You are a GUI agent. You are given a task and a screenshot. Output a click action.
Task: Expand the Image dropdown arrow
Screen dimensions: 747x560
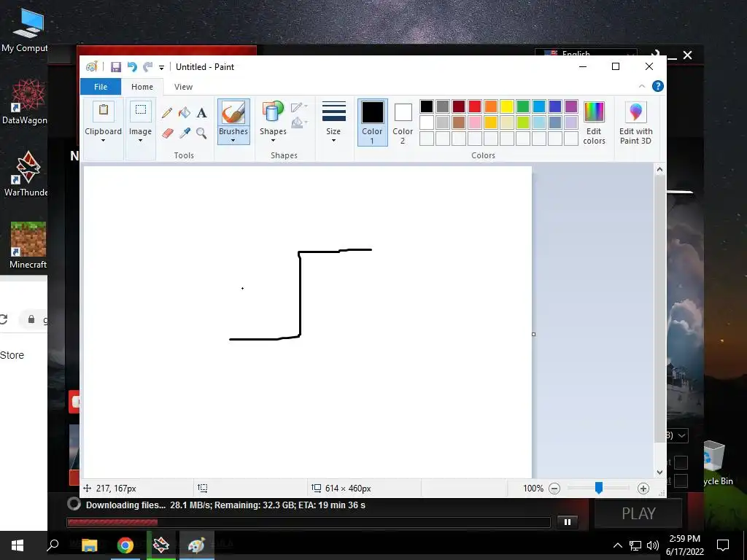140,141
